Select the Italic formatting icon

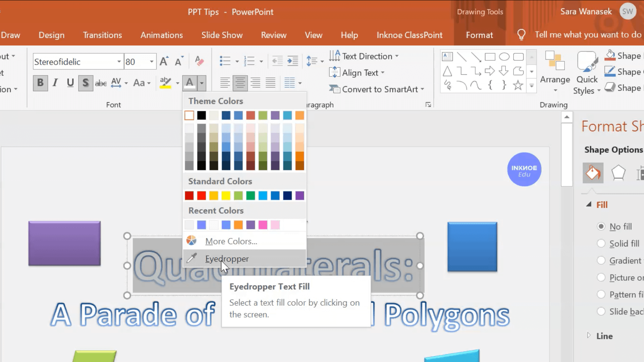point(55,83)
